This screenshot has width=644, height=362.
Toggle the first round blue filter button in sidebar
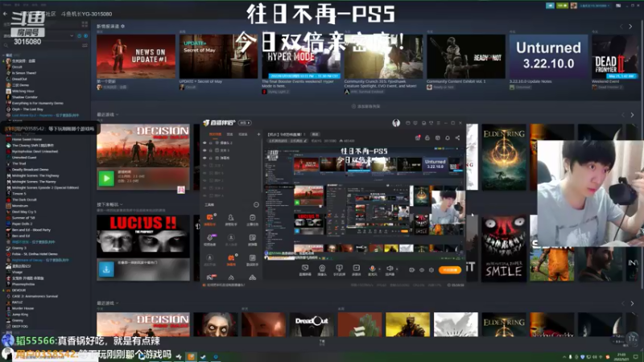(79, 36)
